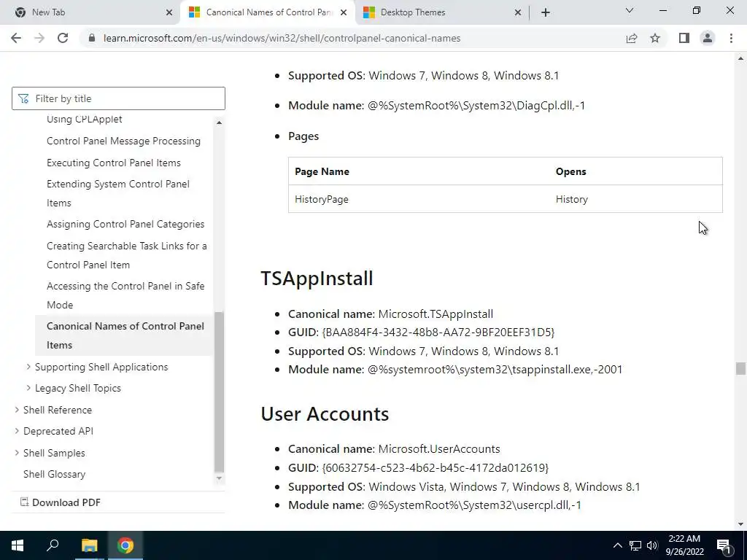
Task: Click the address bar URL
Action: [282, 38]
